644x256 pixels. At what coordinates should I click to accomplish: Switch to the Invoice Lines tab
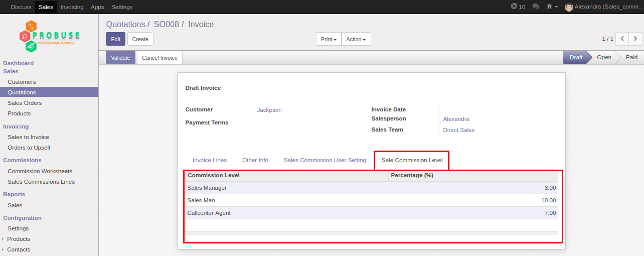210,160
